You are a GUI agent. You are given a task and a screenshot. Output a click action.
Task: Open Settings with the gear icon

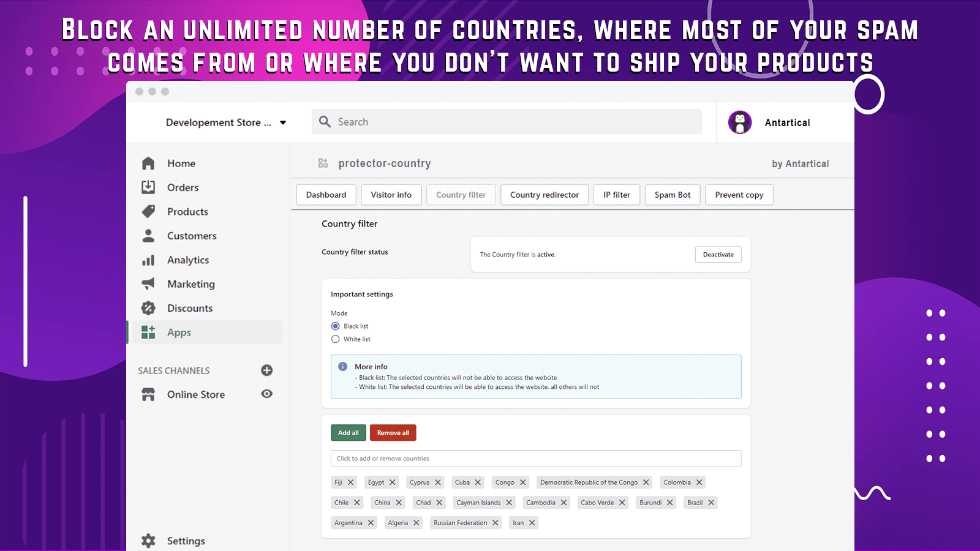148,541
